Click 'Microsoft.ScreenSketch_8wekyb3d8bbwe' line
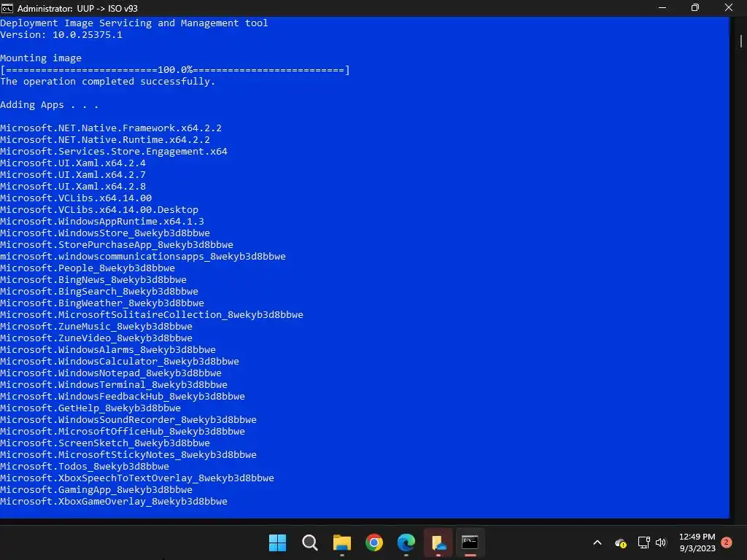Viewport: 747px width, 560px height. pos(105,443)
